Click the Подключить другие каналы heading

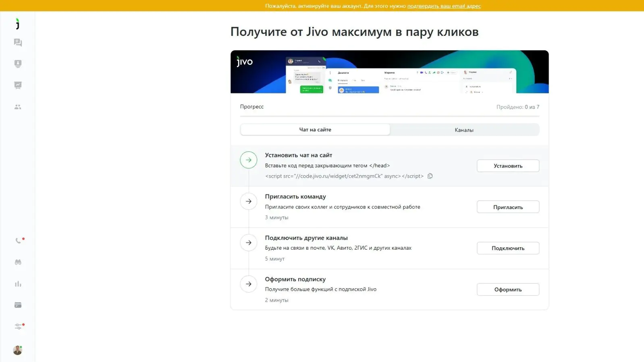(x=306, y=238)
